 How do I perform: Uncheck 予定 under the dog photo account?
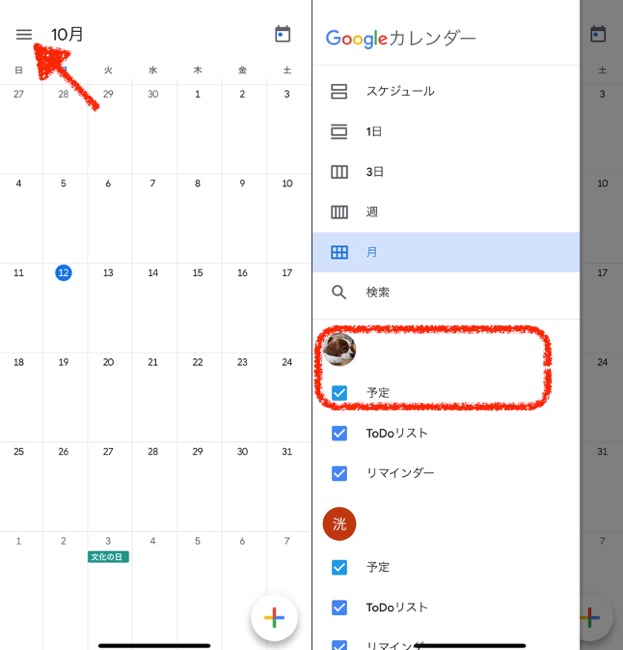[x=339, y=393]
